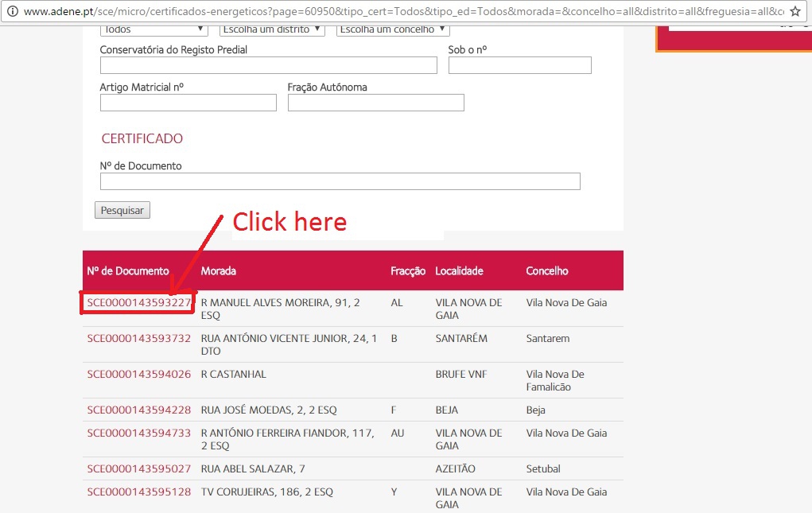Focus the Nº de Documento search field
This screenshot has height=513, width=812.
click(x=340, y=181)
